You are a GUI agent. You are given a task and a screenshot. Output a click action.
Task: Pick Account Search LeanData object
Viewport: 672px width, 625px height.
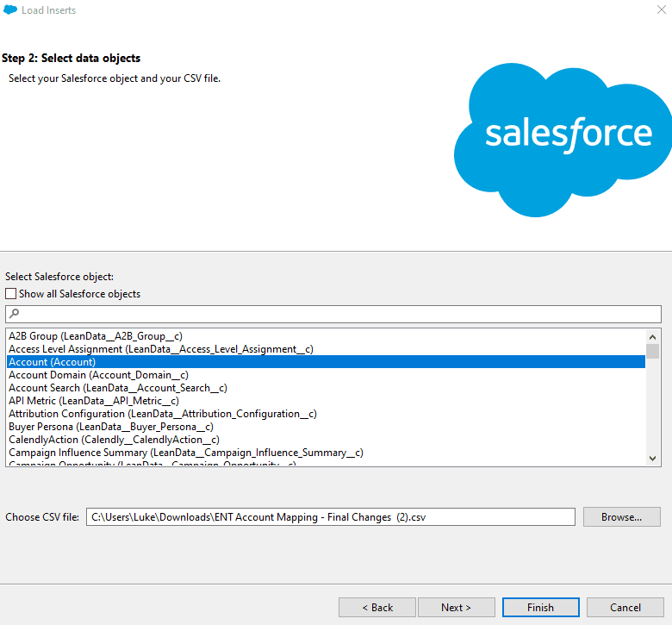(x=117, y=388)
